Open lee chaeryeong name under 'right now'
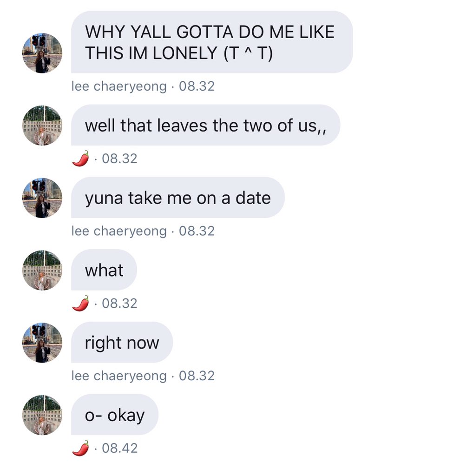This screenshot has width=460, height=476. point(119,376)
